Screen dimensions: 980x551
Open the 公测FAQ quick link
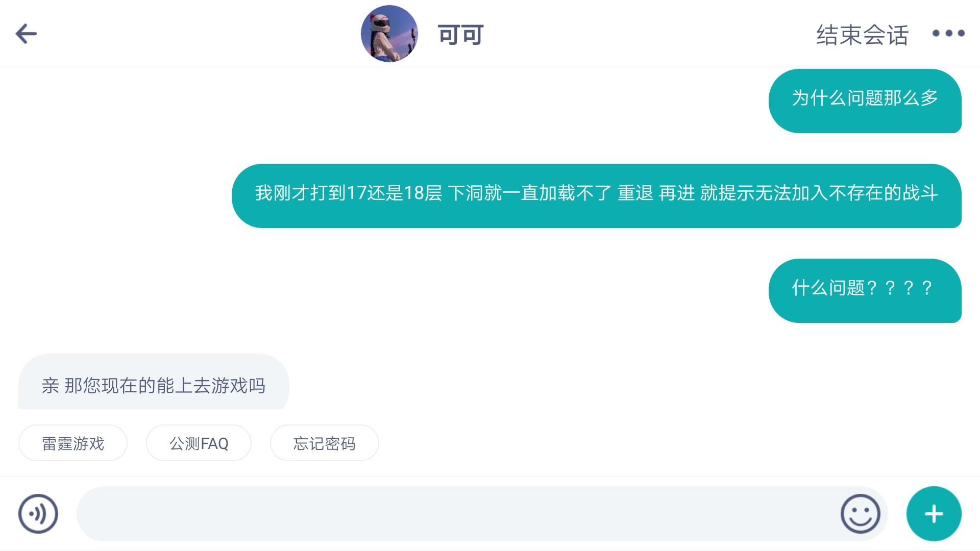tap(199, 443)
